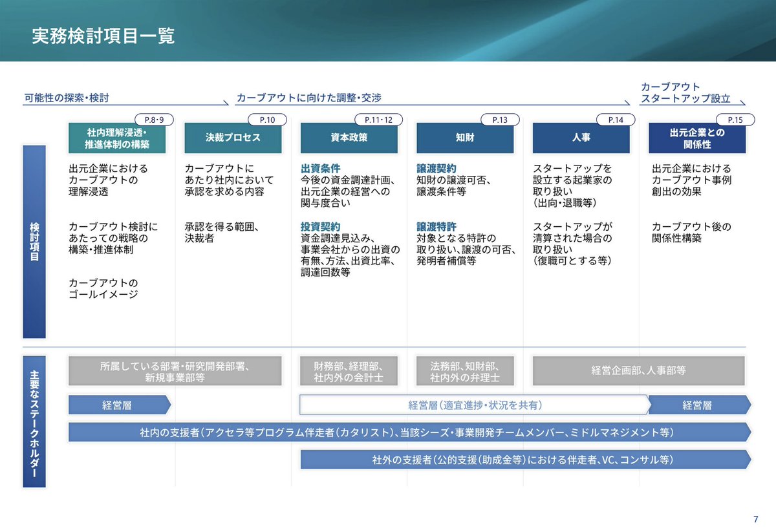
Task: Select the 知財 column header
Action: 465,137
